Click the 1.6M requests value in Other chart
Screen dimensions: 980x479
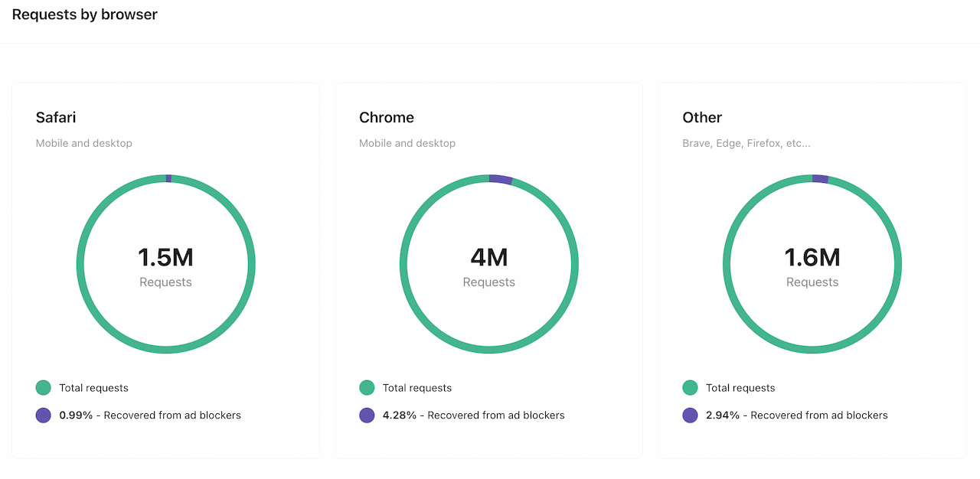[812, 257]
